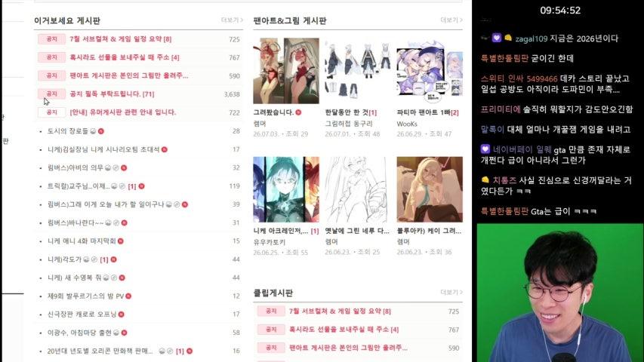Click chat username 스위티 인싸 5499466
Image resolution: width=644 pixels, height=362 pixels.
pyautogui.click(x=519, y=78)
